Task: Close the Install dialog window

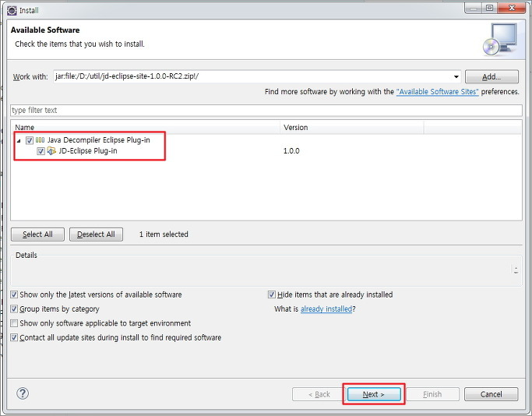Action: (512, 8)
